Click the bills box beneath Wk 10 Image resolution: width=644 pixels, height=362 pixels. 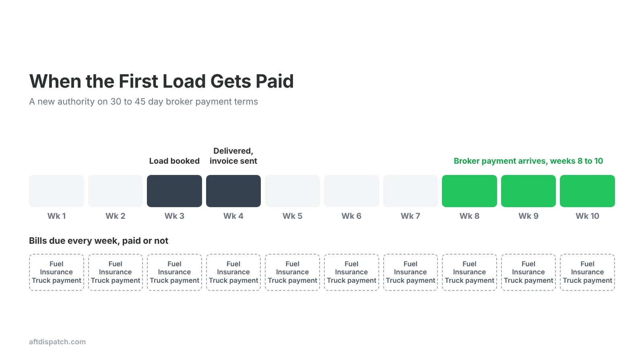tap(587, 272)
